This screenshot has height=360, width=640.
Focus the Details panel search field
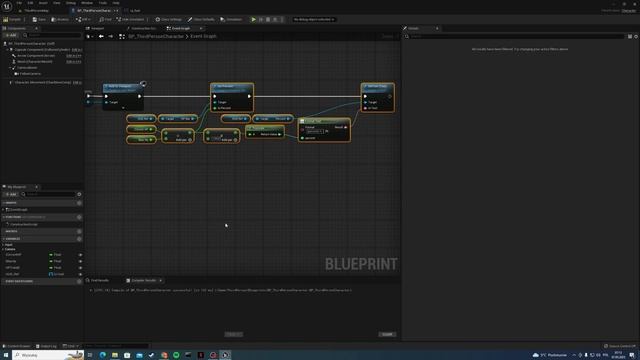(517, 36)
